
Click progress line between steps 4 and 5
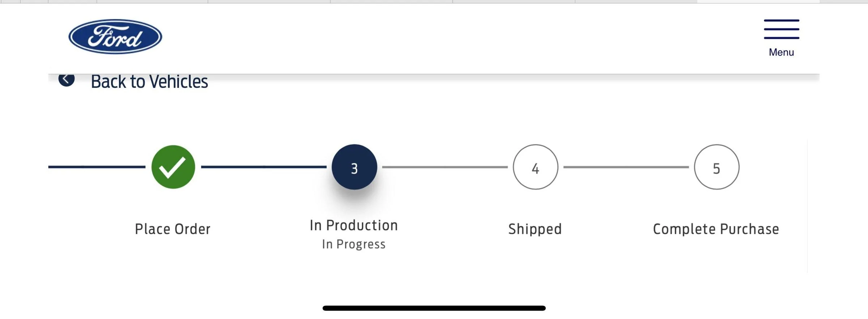pos(626,167)
